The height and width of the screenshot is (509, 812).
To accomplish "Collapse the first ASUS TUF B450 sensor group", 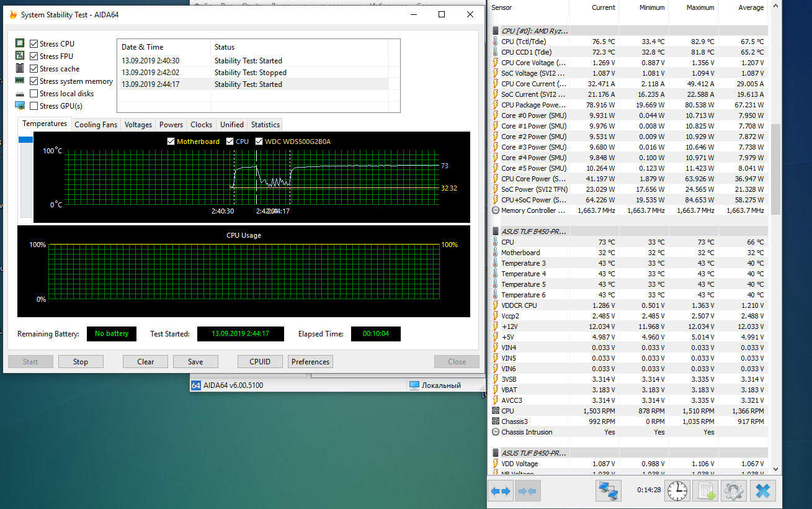I will tap(495, 231).
